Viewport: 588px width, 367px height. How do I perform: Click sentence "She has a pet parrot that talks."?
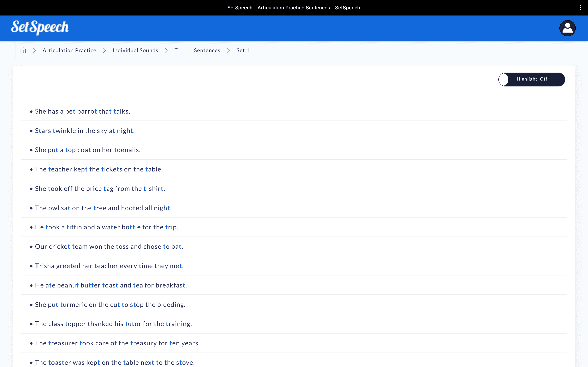tap(82, 111)
